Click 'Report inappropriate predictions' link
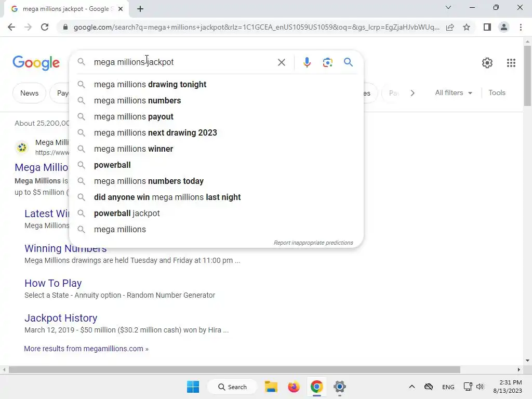This screenshot has width=532, height=399. [313, 243]
